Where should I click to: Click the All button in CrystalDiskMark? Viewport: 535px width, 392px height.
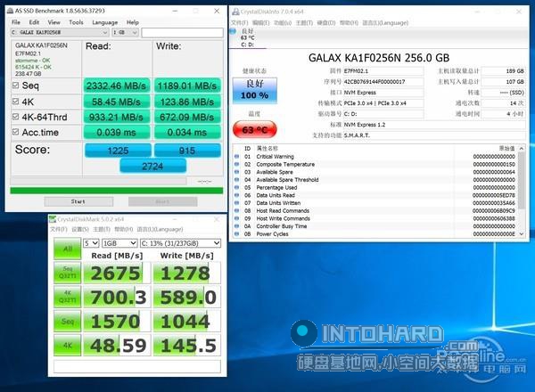68,249
